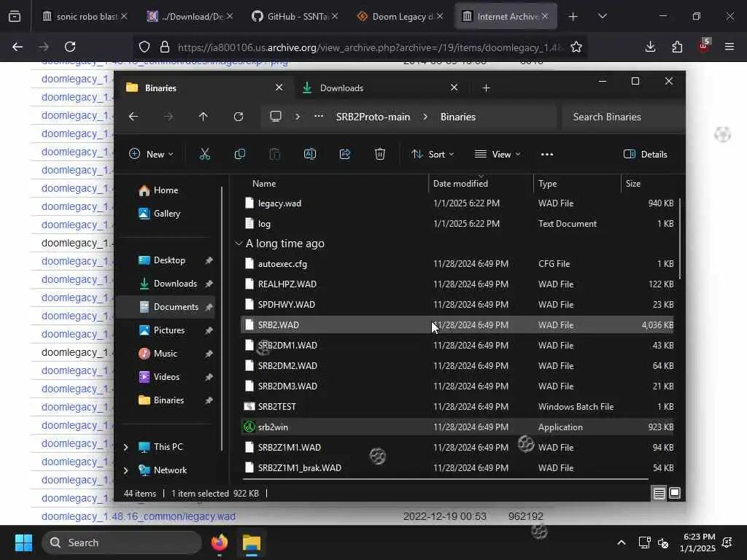This screenshot has height=560, width=747.
Task: Click the uBlock extension icon in Firefox toolbar
Action: pyautogui.click(x=703, y=46)
